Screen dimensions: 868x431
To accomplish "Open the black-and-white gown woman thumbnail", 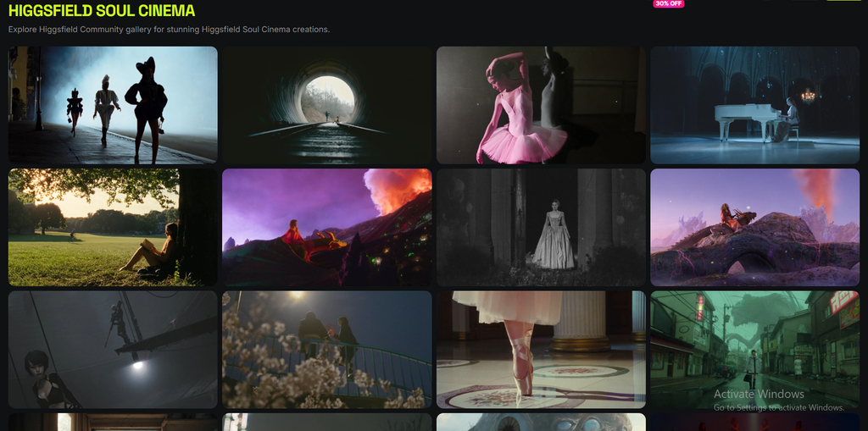I will point(541,228).
